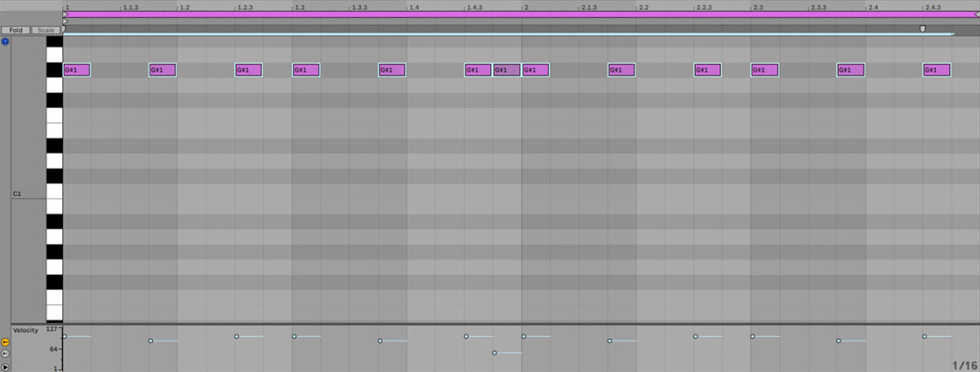Select the clip start marker triangle under the loop brace

[65, 21]
